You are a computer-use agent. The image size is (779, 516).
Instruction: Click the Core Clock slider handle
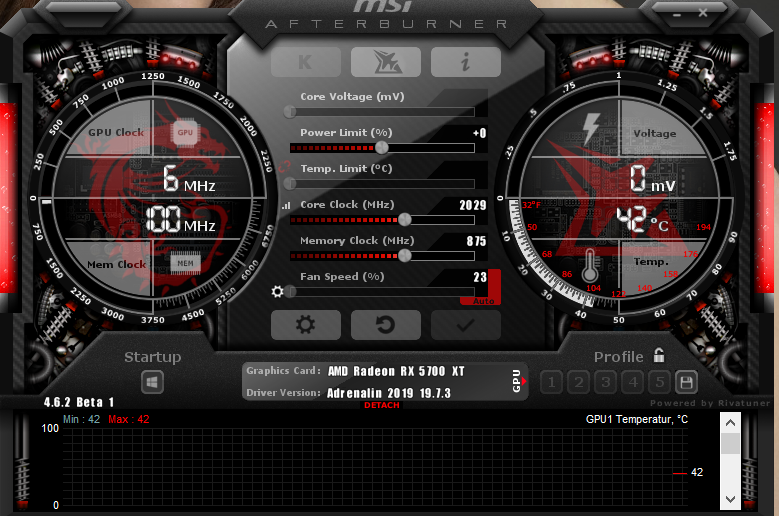pyautogui.click(x=405, y=219)
